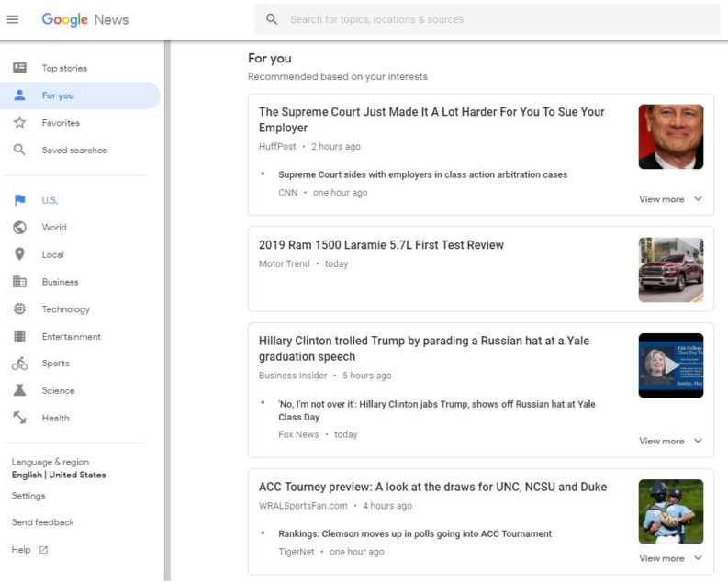The width and height of the screenshot is (728, 583).
Task: Click the baseball players thumbnail
Action: pyautogui.click(x=671, y=511)
